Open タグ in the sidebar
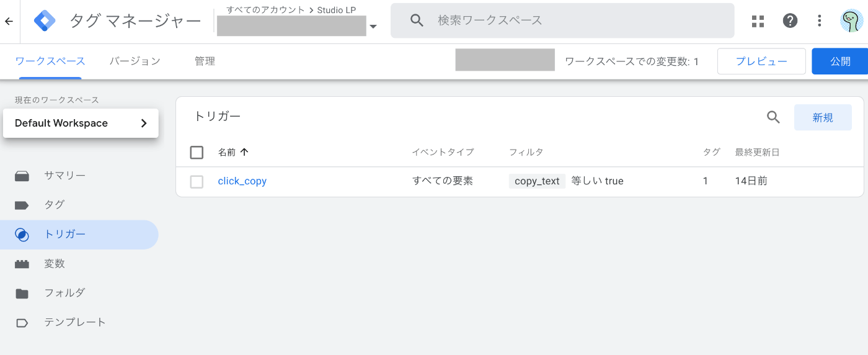This screenshot has width=868, height=355. tap(55, 205)
